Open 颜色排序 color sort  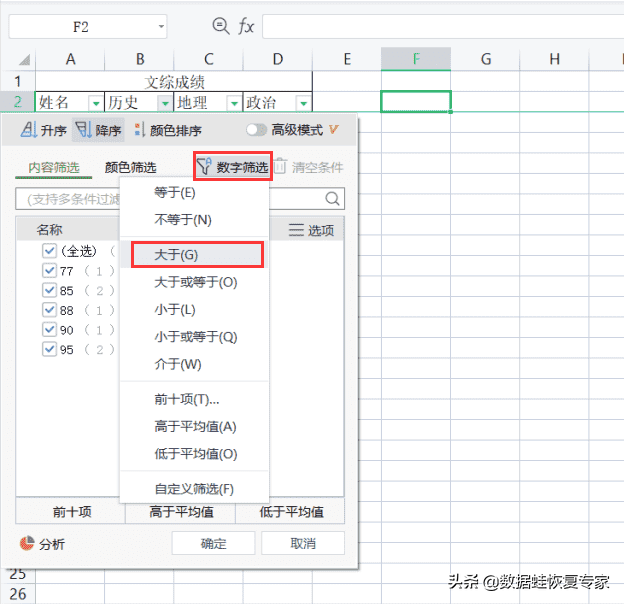[168, 130]
